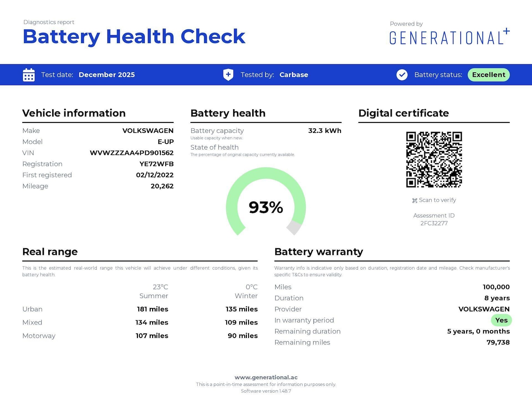532x399 pixels.
Task: Click the Excellent battery status badge
Action: pyautogui.click(x=488, y=75)
